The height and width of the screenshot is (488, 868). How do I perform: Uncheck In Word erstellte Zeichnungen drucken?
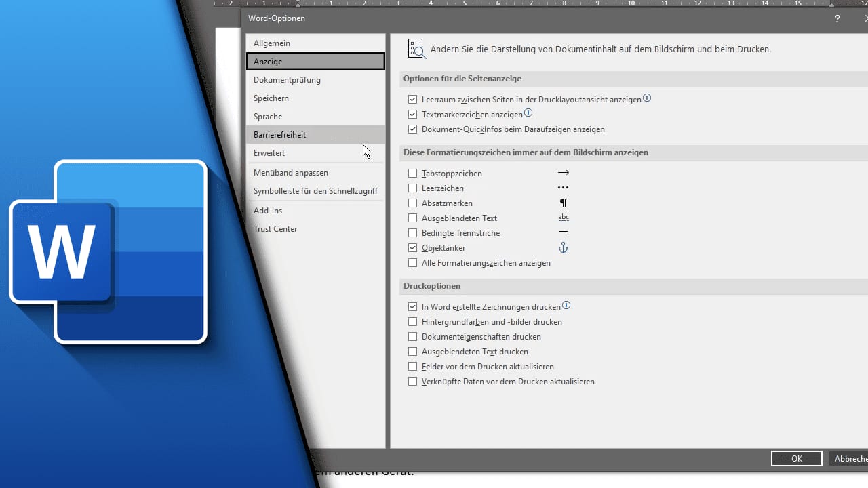click(413, 307)
